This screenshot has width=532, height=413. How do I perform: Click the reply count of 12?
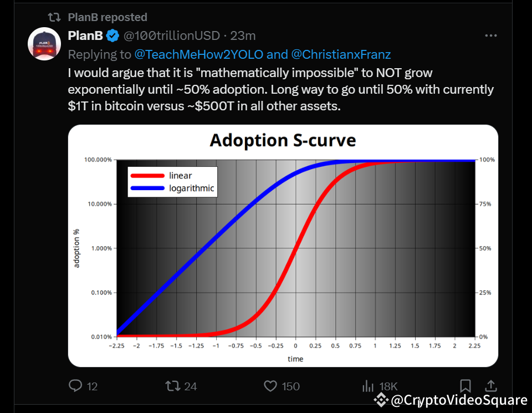click(x=93, y=386)
